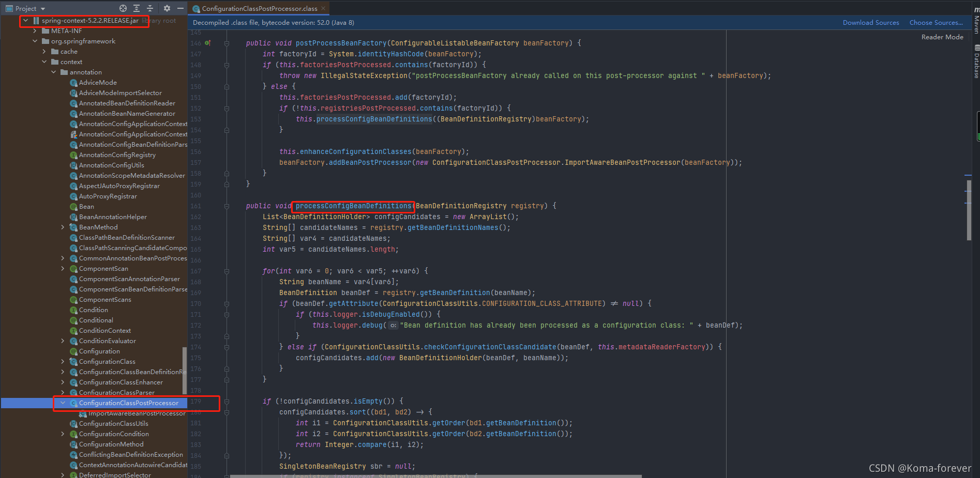
Task: Expand the META-INF folder
Action: point(35,31)
